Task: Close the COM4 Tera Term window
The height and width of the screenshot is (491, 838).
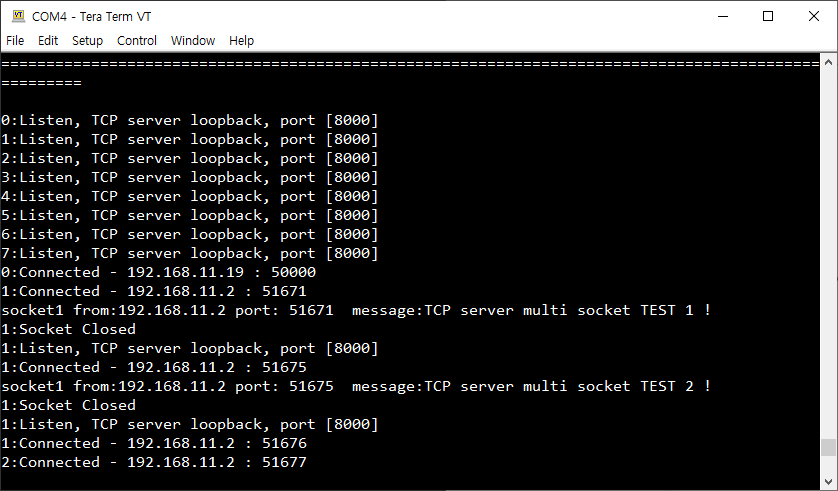Action: (813, 16)
